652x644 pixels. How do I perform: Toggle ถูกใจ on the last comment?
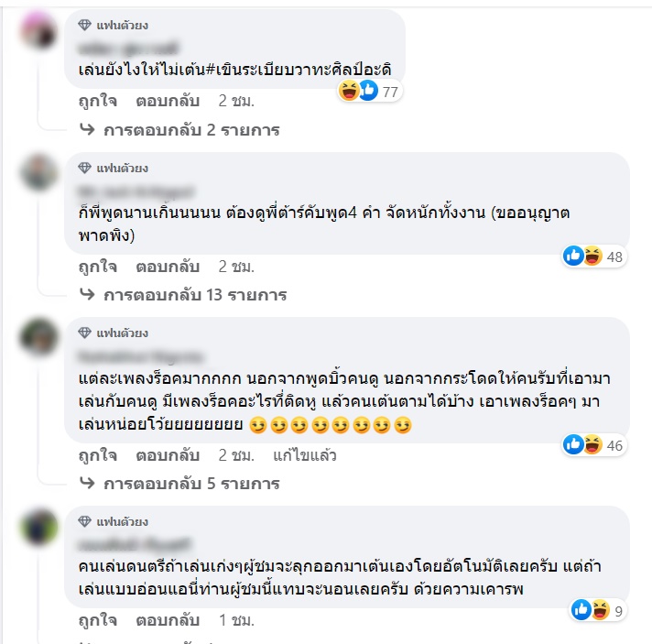pyautogui.click(x=98, y=620)
